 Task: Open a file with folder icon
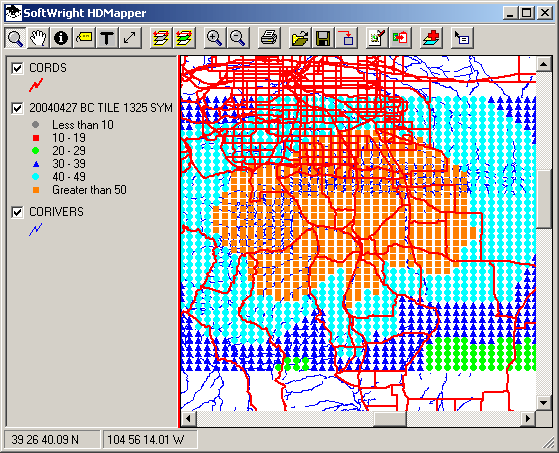(x=300, y=38)
